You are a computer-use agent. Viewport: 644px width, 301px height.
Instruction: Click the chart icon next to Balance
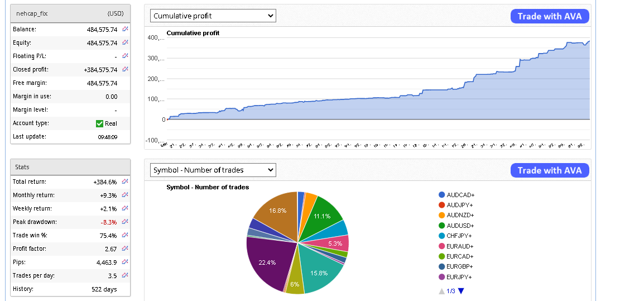(x=125, y=29)
